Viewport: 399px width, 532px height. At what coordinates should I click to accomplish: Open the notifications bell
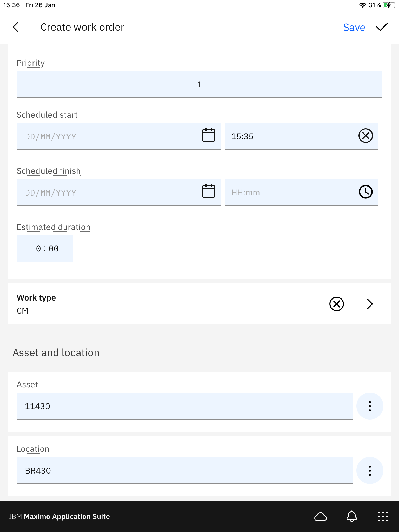click(351, 516)
